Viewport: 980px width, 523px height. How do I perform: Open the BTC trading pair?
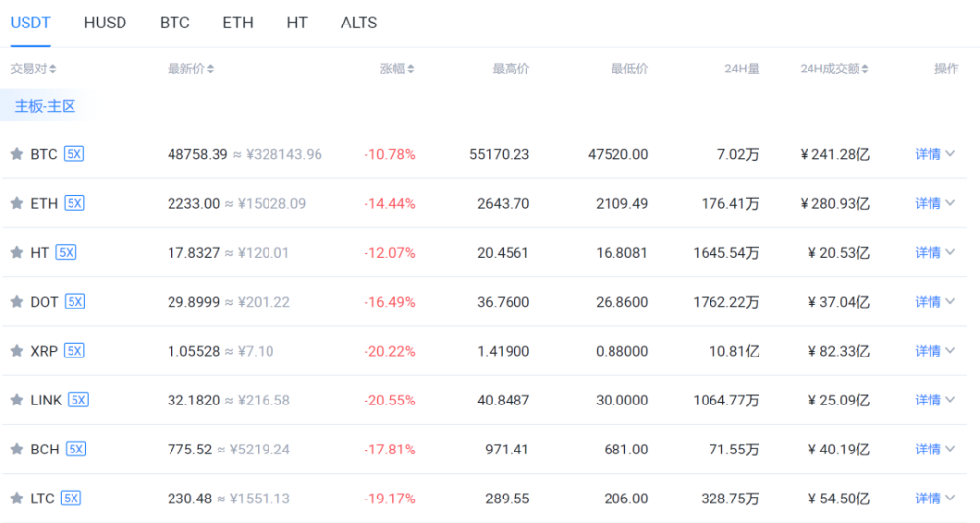pos(44,154)
